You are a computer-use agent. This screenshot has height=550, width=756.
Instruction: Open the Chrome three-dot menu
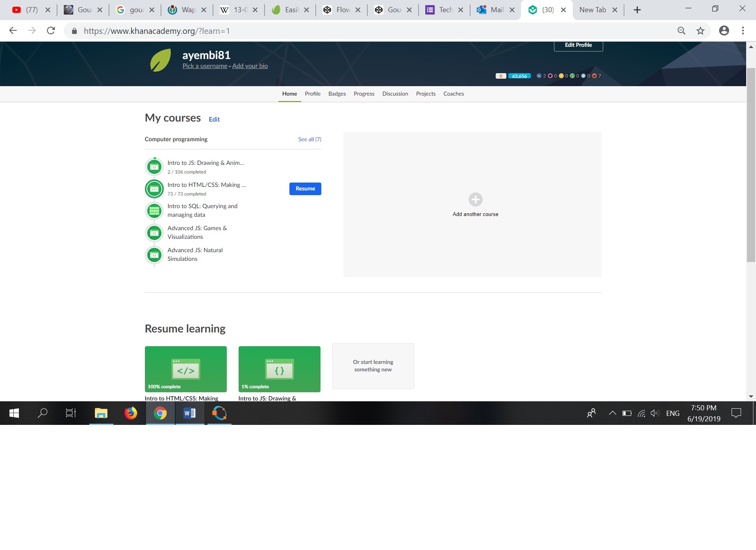pos(743,31)
